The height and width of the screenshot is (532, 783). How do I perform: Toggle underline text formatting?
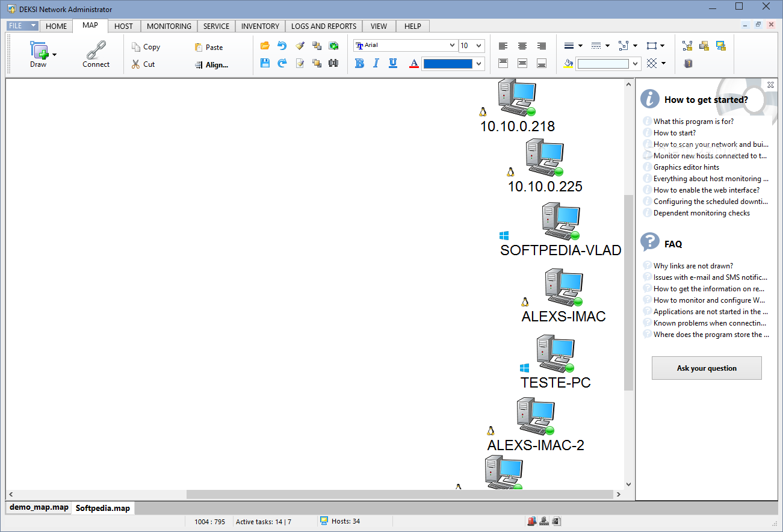click(x=393, y=63)
